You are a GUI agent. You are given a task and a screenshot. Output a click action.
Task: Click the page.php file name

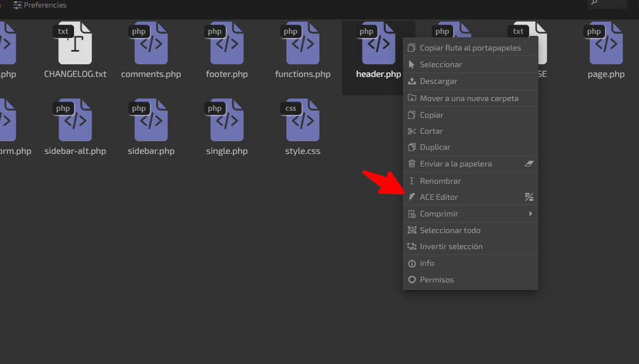click(606, 74)
